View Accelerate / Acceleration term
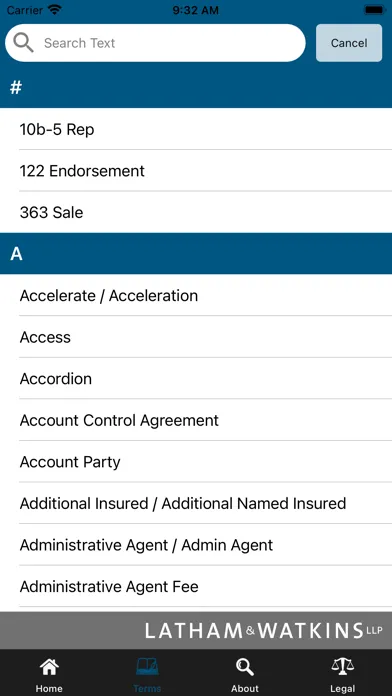 [x=196, y=295]
